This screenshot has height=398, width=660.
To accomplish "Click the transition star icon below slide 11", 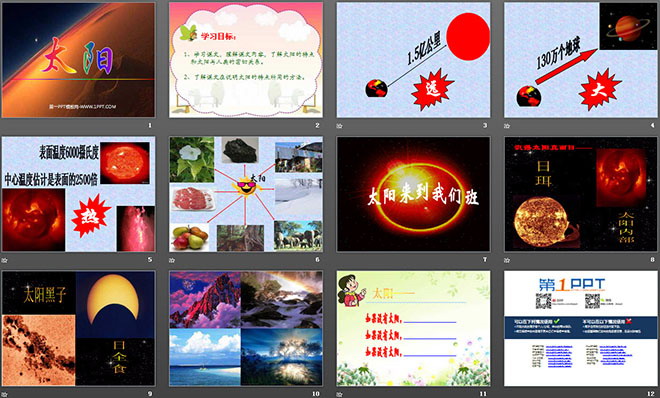I will point(339,394).
